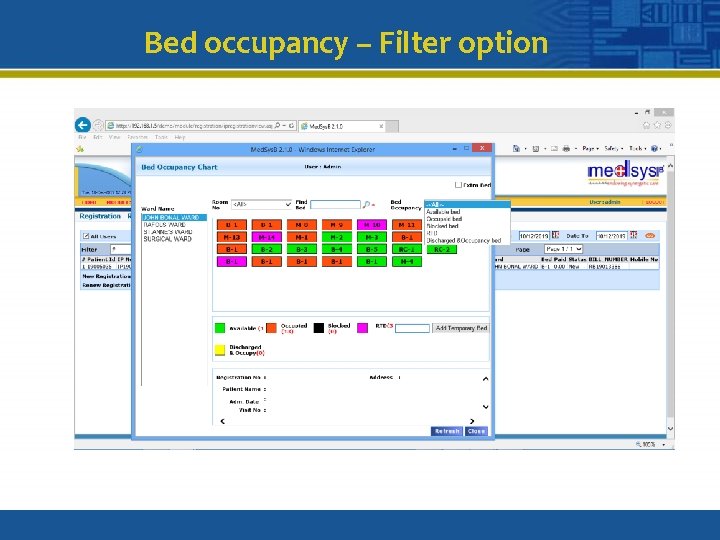
Task: Select available bed M-2
Action: point(337,237)
